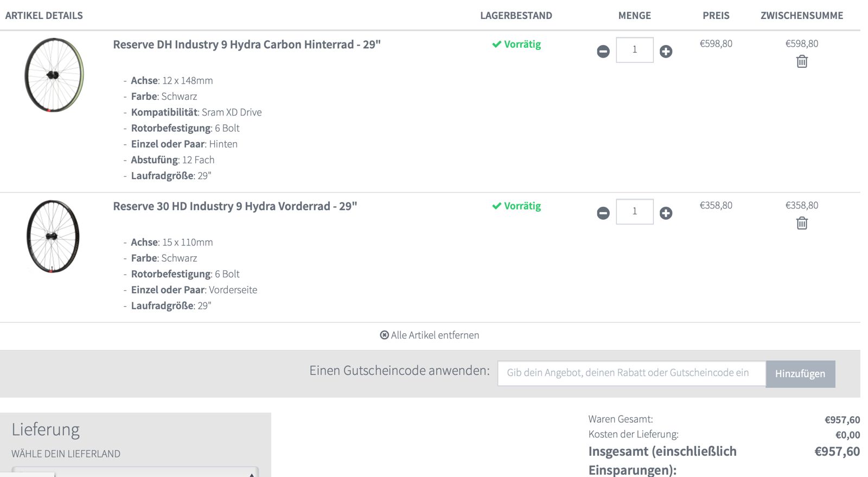
Task: Delete Reserve DH Hinterrad using trash icon
Action: point(802,61)
